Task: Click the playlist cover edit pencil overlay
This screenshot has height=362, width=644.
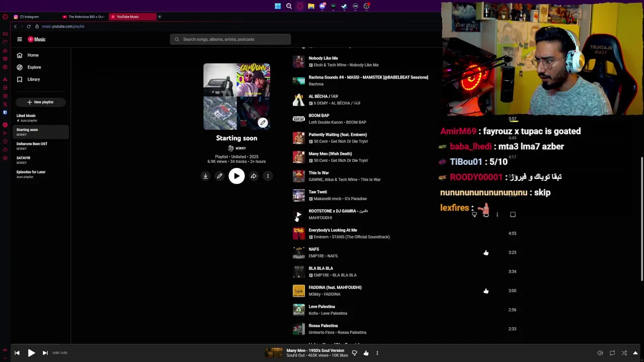Action: (x=263, y=123)
